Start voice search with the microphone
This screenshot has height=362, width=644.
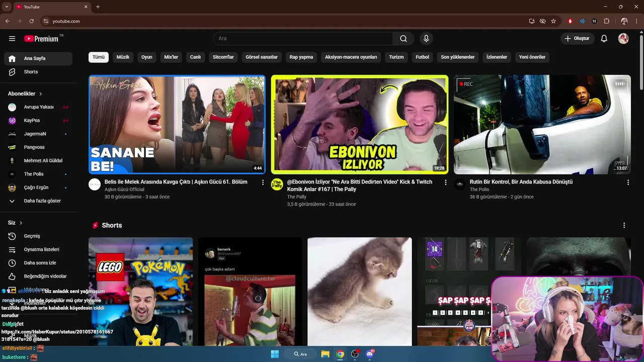tap(426, 39)
